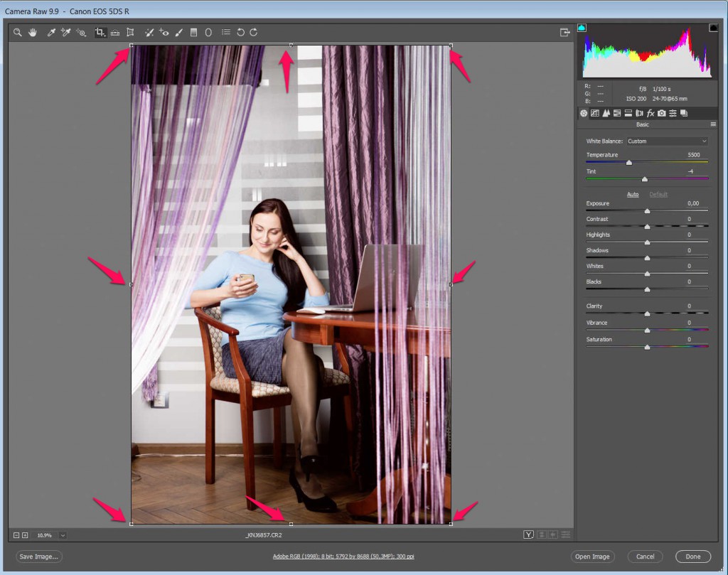728x575 pixels.
Task: Click the top-center crop handle
Action: tap(291, 45)
